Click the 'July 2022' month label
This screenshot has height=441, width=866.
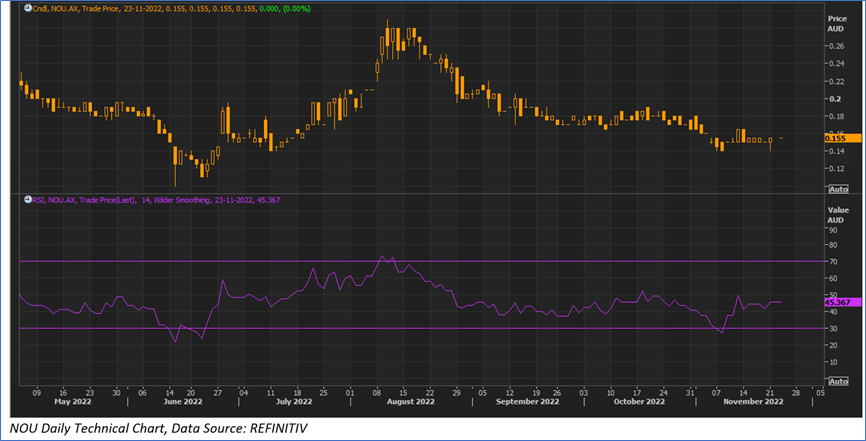[294, 402]
